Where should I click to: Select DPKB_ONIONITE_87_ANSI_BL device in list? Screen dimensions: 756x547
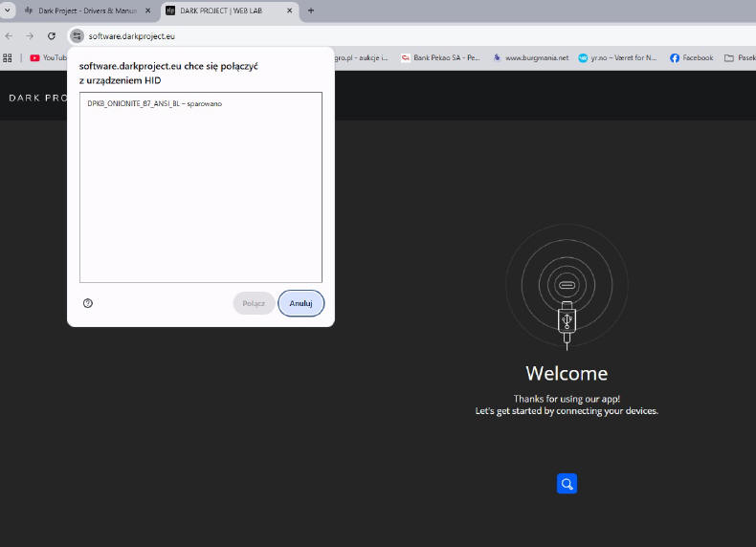click(x=154, y=103)
